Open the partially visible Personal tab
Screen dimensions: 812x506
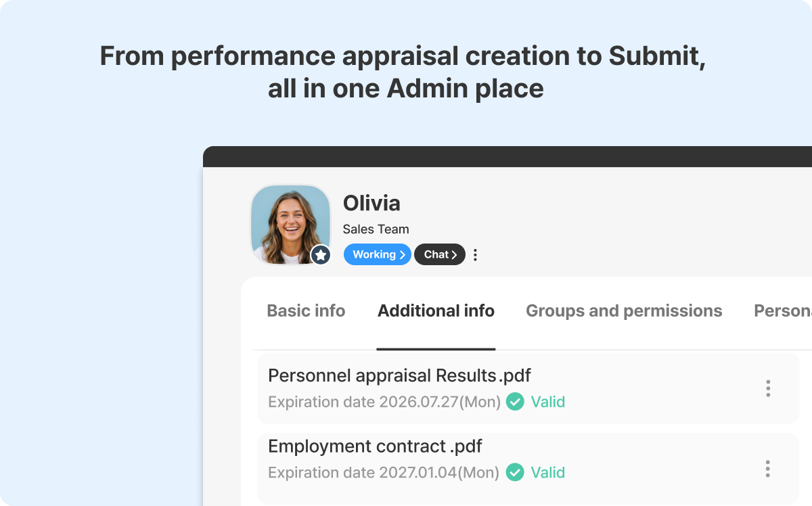[x=783, y=311]
